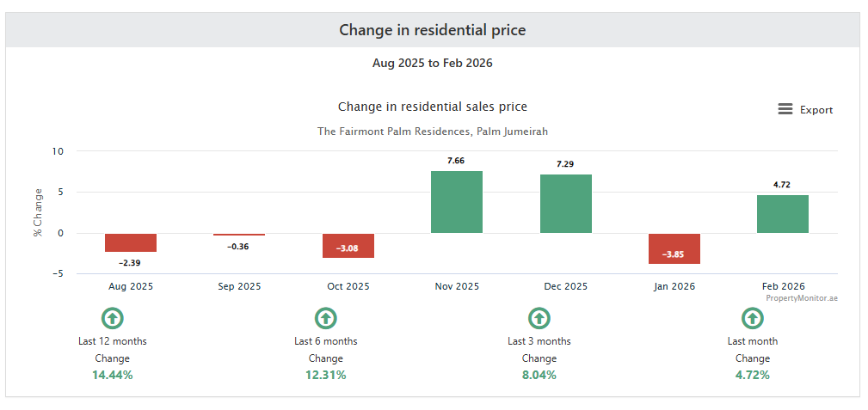Select the Jan 2026 red bar
The width and height of the screenshot is (868, 410).
point(674,248)
